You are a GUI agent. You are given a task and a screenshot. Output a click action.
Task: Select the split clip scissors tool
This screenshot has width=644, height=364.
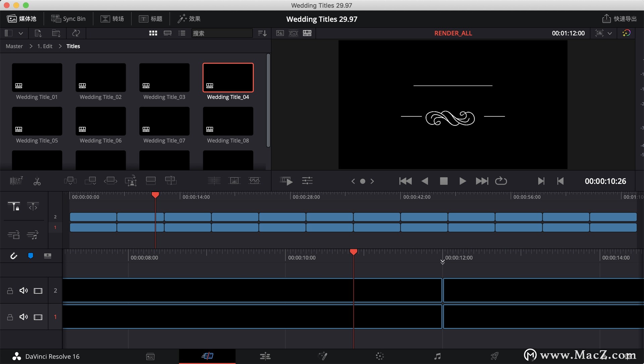pyautogui.click(x=37, y=181)
